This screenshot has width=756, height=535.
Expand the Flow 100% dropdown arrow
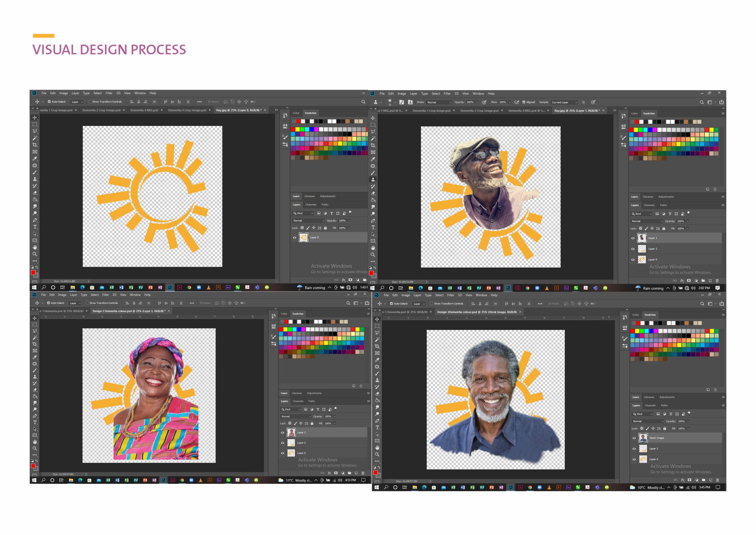510,102
